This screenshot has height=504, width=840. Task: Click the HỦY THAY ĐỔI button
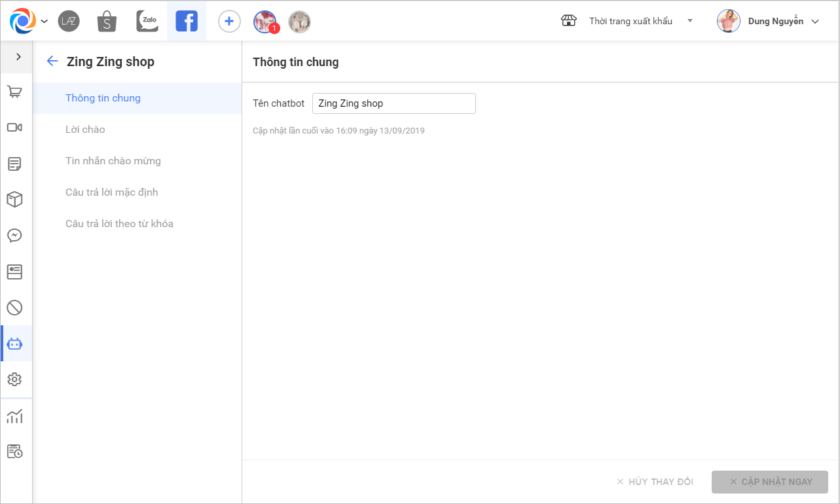[x=655, y=482]
